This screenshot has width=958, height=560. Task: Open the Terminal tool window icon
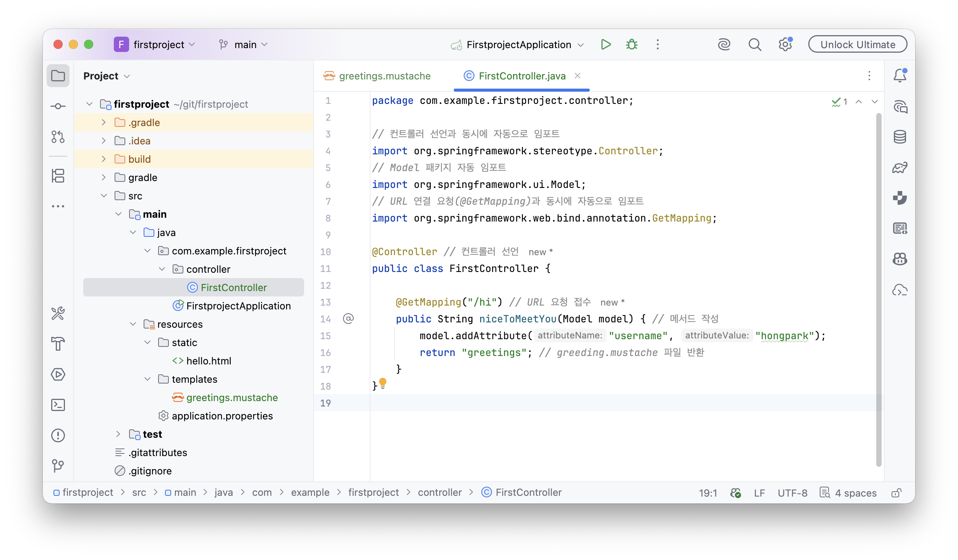(58, 405)
